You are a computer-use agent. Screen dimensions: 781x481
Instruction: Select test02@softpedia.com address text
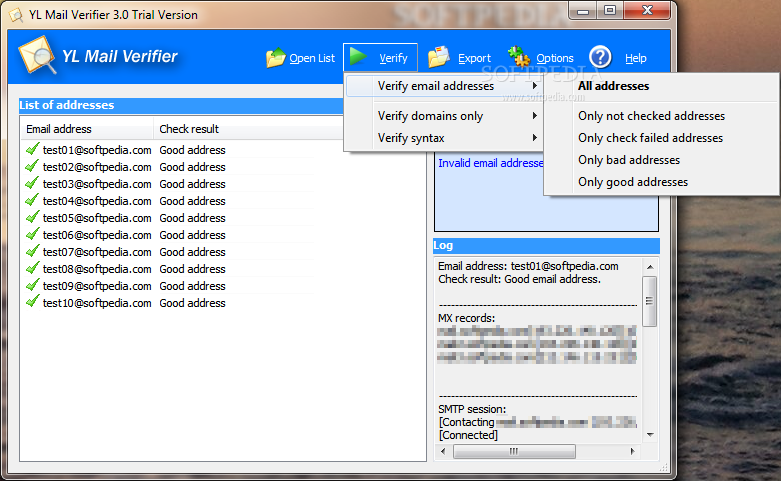coord(97,167)
